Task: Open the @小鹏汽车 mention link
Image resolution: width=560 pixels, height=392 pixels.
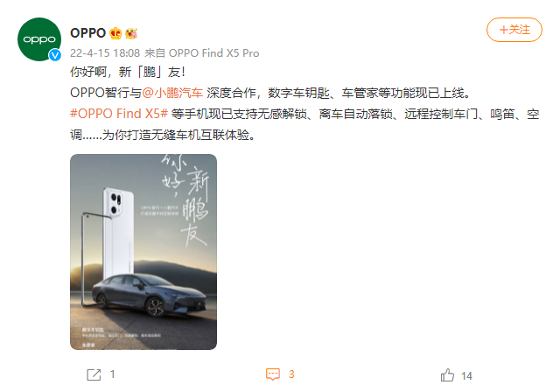Action: [x=172, y=93]
